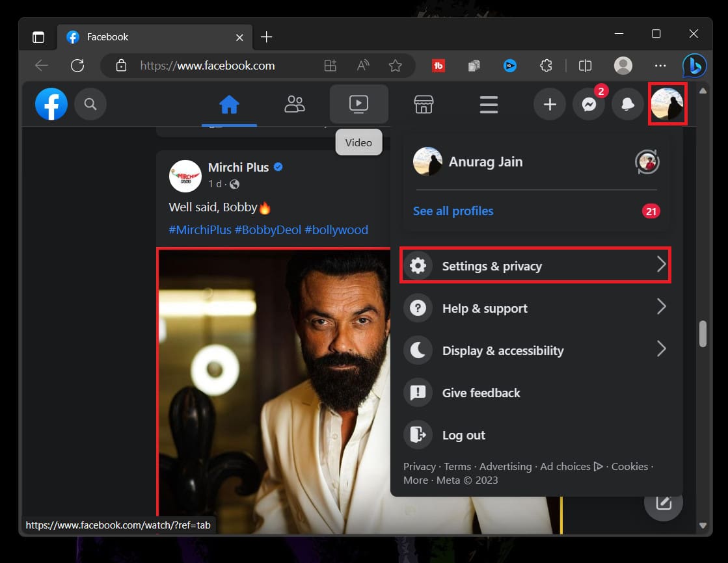The image size is (728, 563).
Task: Expand Settings & privacy submenu
Action: point(535,265)
